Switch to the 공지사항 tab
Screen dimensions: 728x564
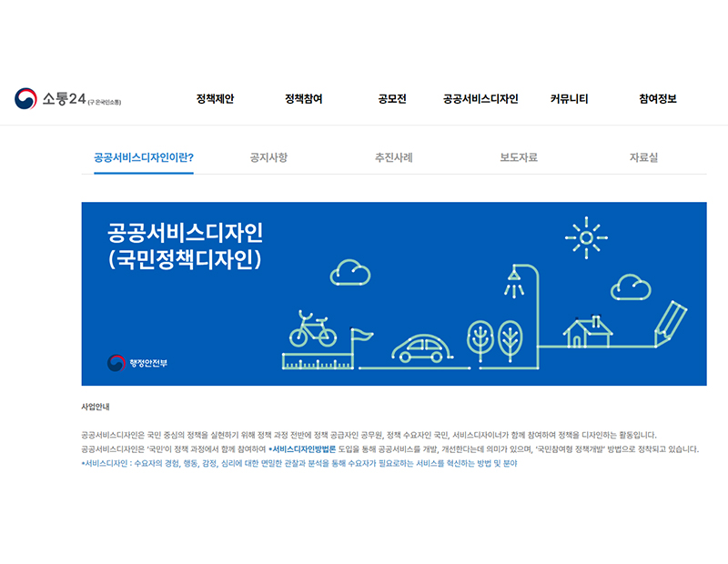[x=268, y=157]
